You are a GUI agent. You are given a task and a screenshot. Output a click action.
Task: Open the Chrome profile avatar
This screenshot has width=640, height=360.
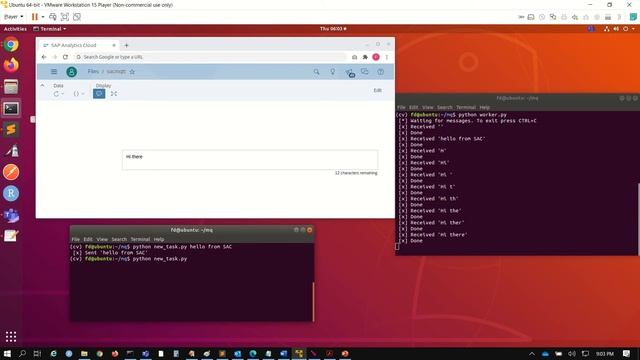click(x=376, y=57)
